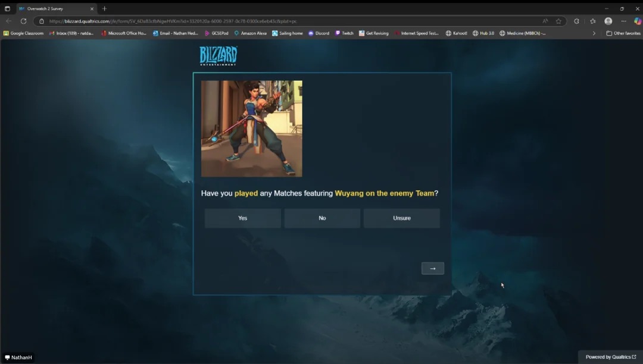Open the favorites hub icon
643x364 pixels.
tap(593, 21)
